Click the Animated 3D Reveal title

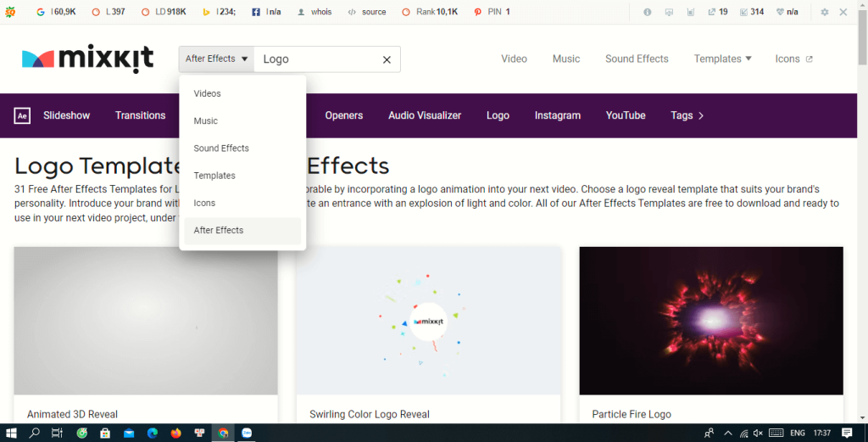pos(72,414)
